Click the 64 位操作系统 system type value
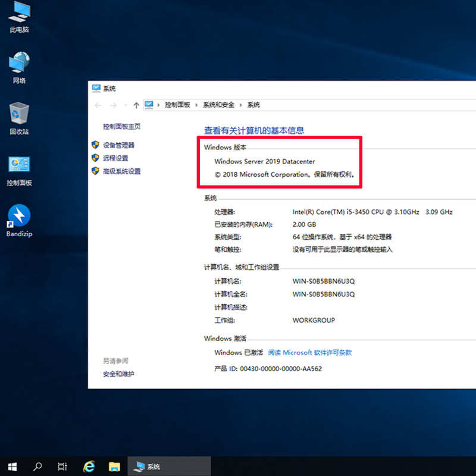 (342, 237)
